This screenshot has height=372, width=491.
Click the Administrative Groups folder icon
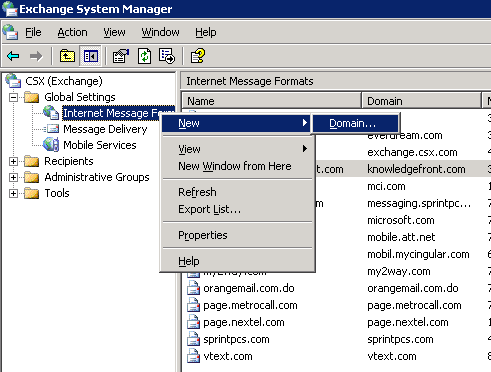pos(32,177)
